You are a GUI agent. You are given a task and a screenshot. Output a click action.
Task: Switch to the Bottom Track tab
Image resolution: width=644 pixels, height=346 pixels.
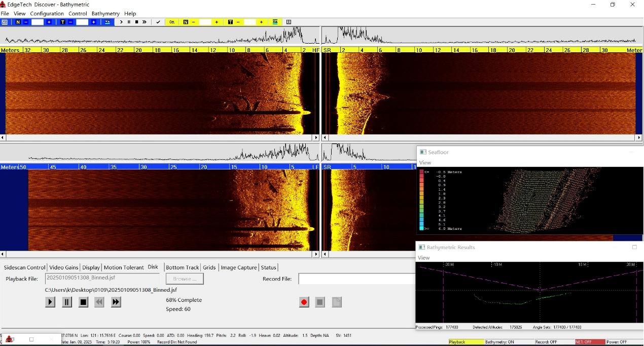coord(182,267)
